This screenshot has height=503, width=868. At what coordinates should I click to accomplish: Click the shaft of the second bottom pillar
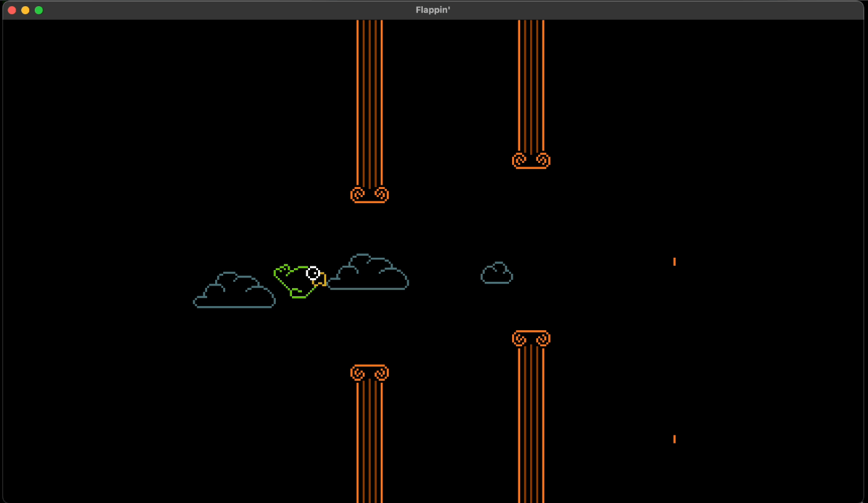click(531, 424)
